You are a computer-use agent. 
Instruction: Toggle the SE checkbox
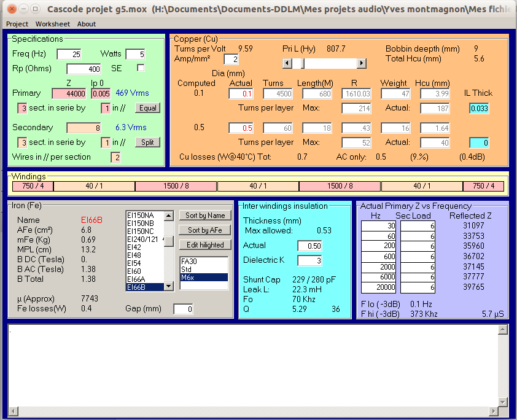tap(141, 68)
